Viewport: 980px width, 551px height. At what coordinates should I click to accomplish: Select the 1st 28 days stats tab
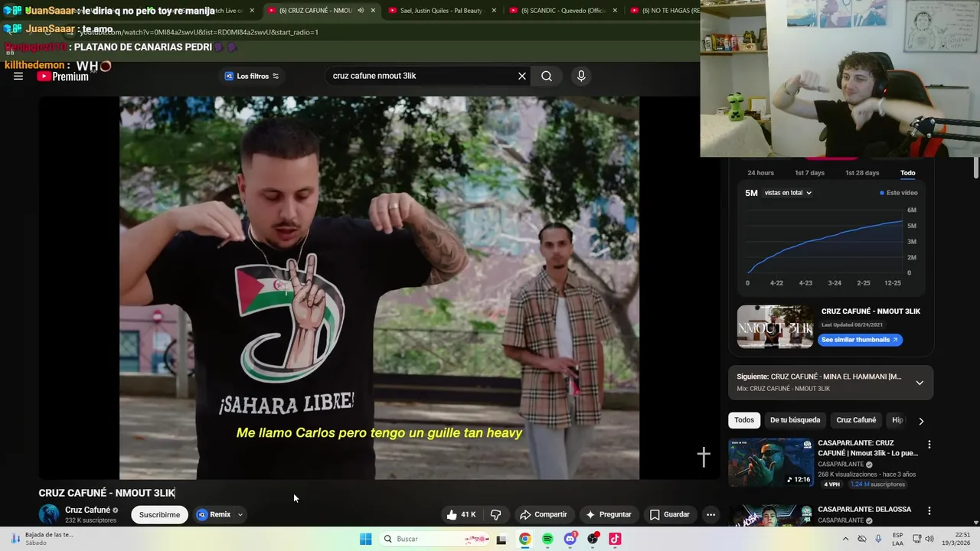(862, 173)
